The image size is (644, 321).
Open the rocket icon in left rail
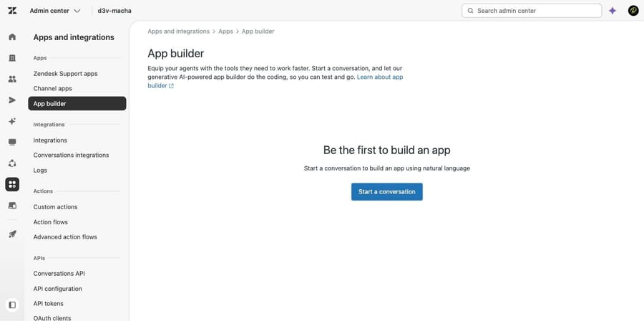(12, 234)
